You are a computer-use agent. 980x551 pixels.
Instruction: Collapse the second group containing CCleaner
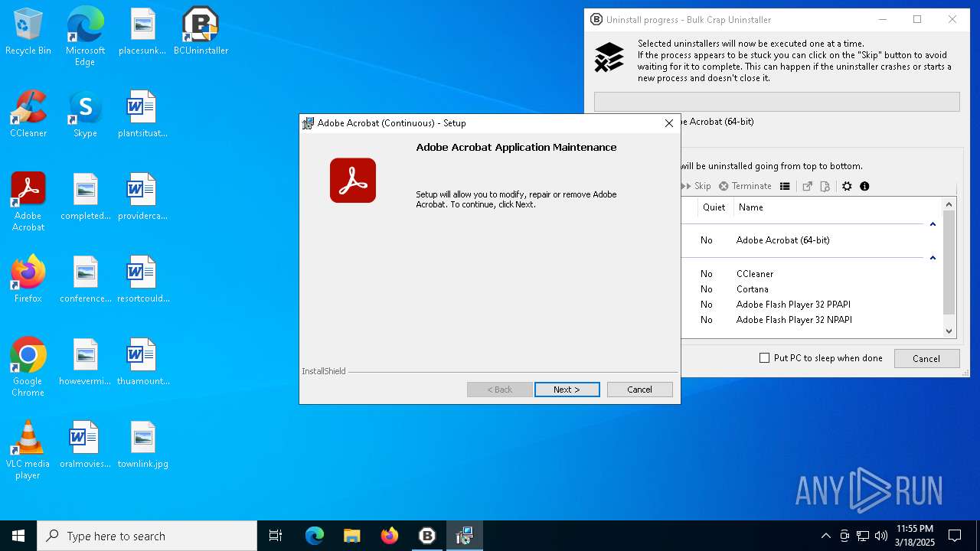pyautogui.click(x=933, y=258)
